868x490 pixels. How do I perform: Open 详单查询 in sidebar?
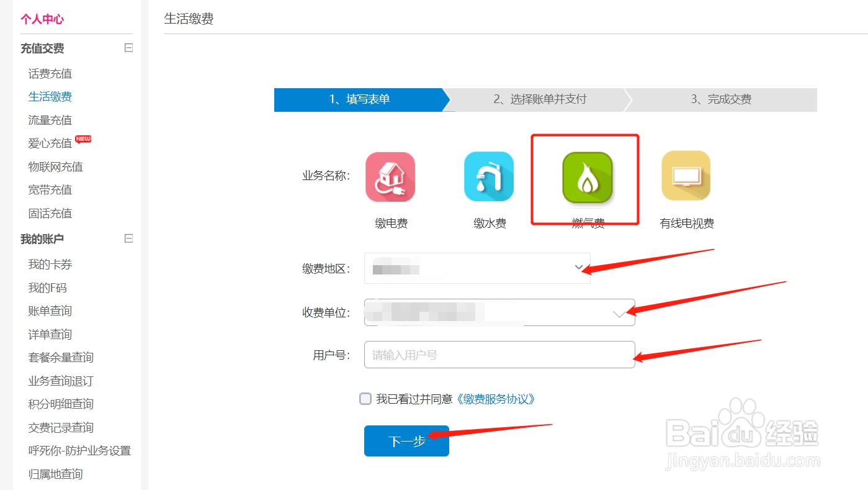click(50, 334)
